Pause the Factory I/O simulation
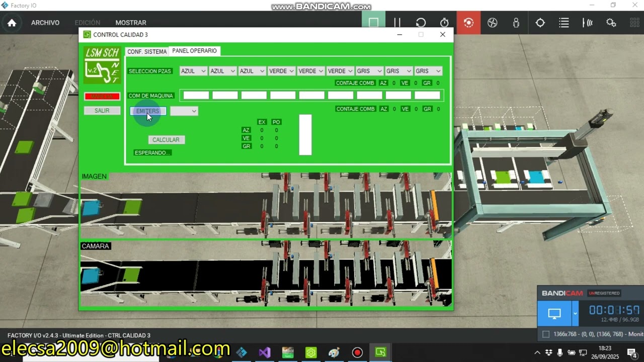Viewport: 644px width, 362px height. 397,23
